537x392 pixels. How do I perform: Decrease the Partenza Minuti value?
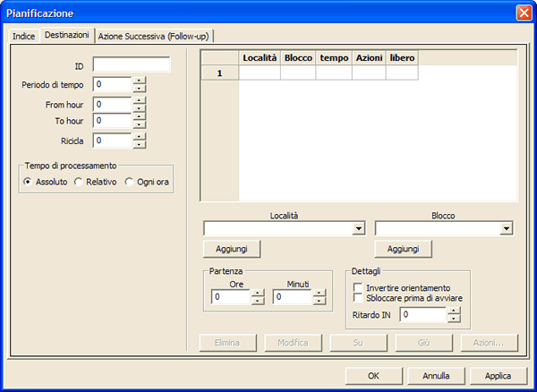point(319,302)
